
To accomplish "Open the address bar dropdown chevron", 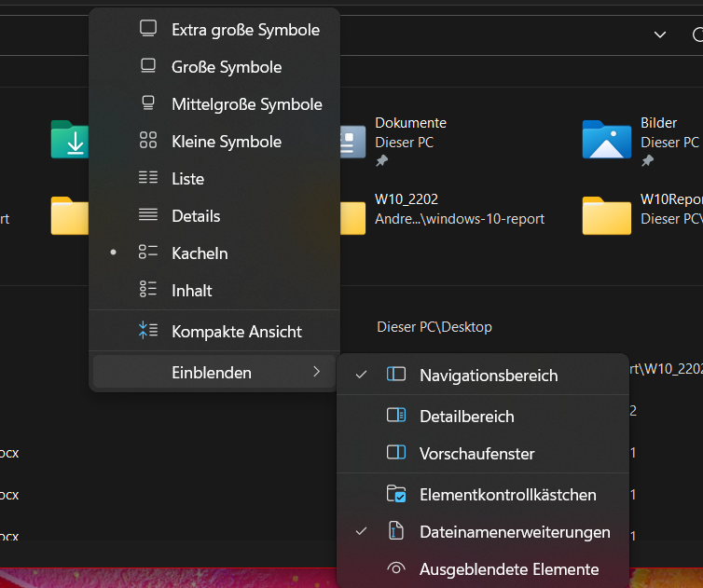I will point(660,34).
